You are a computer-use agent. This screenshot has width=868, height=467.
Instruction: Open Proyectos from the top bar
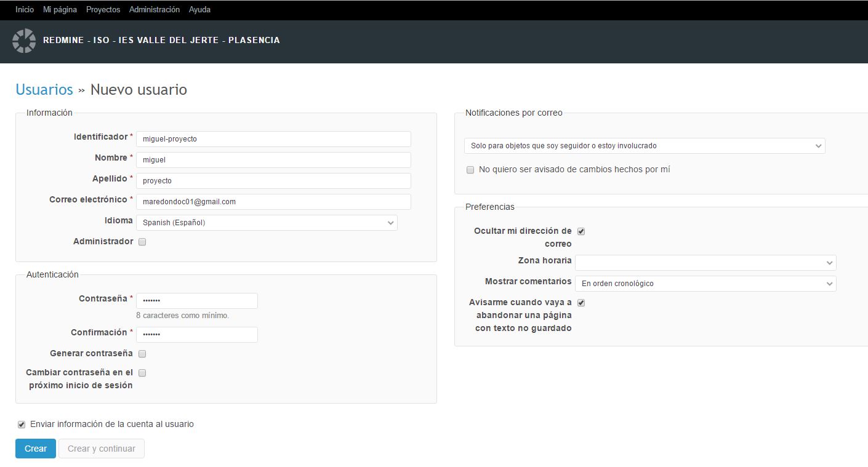click(103, 10)
